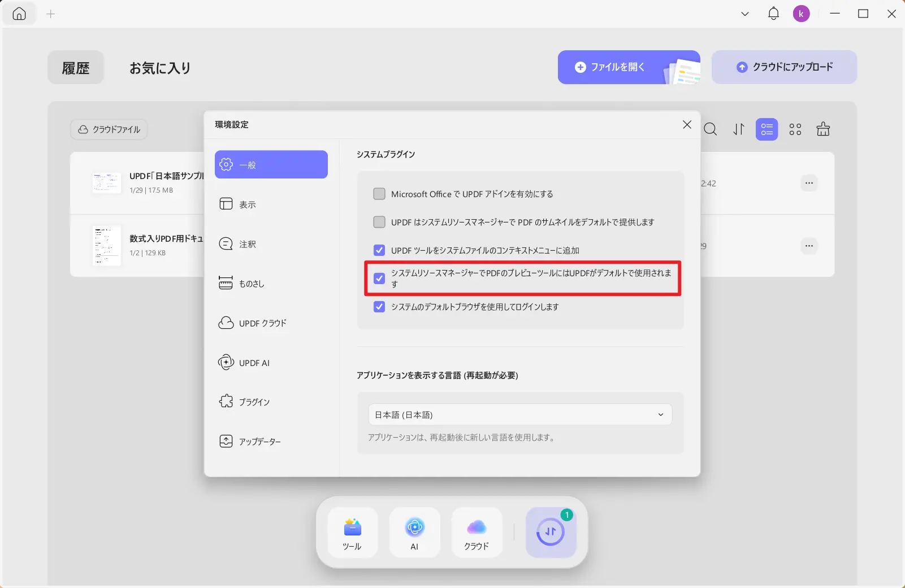The height and width of the screenshot is (588, 905).
Task: Click the 表示 layout icon in sidebar
Action: (x=226, y=204)
